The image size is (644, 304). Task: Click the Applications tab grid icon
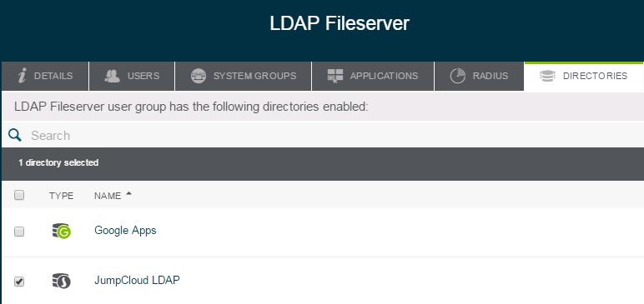coord(335,76)
